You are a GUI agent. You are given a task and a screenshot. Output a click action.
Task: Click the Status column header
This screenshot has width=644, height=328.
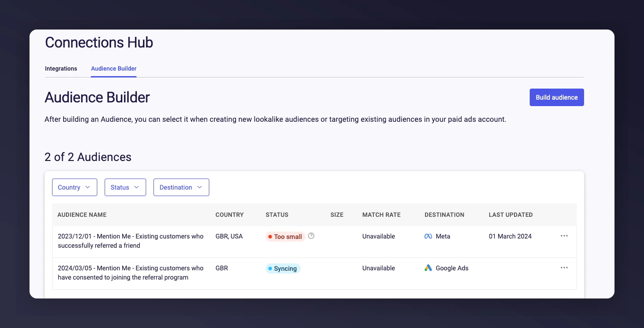[x=277, y=215]
